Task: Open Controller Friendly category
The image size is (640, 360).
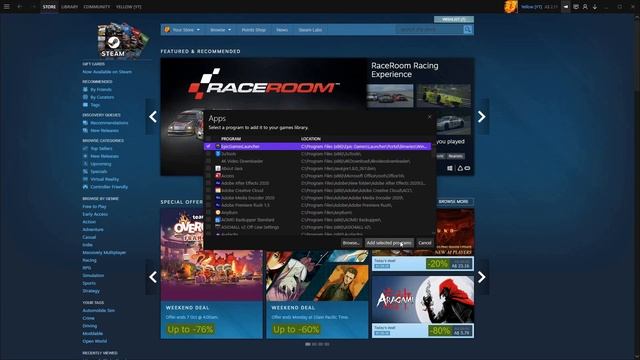Action: (x=109, y=187)
